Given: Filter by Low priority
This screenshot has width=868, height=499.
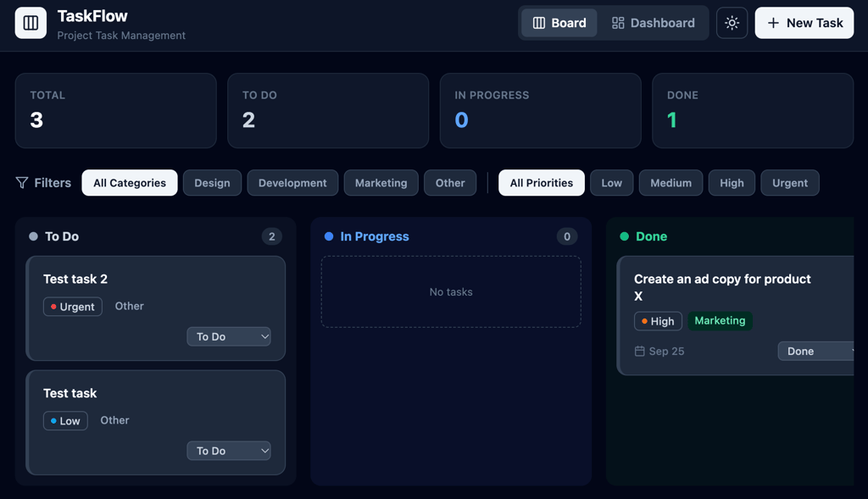Looking at the screenshot, I should coord(612,182).
